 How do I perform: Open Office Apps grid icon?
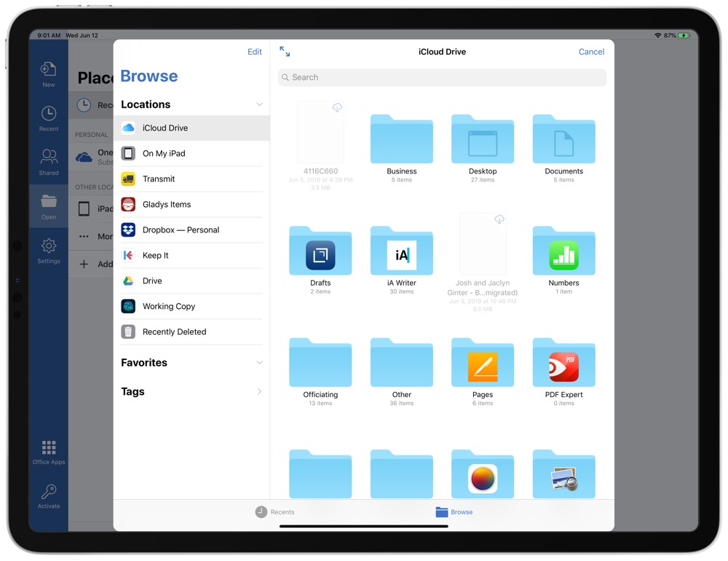coord(49,452)
